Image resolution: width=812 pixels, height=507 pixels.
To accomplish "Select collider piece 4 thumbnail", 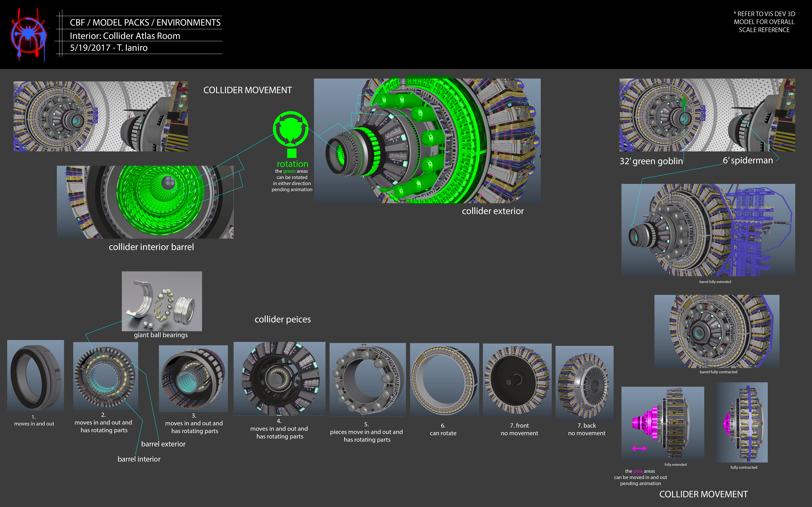I will click(279, 378).
